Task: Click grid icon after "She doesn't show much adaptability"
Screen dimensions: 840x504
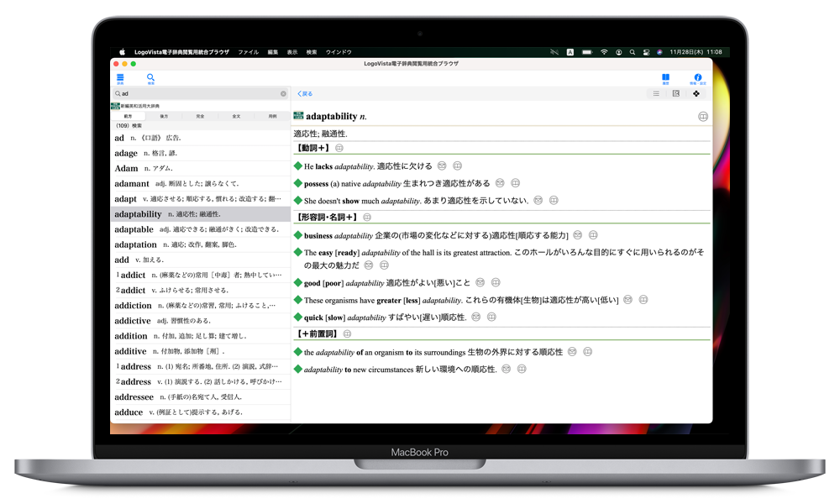Action: 554,200
